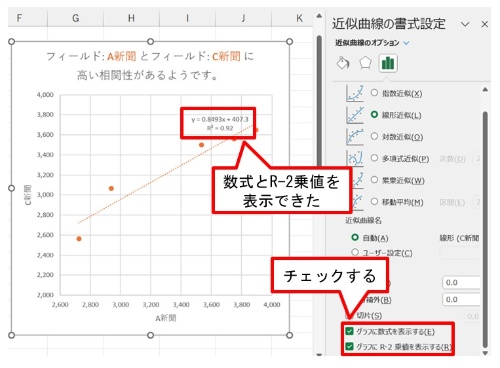Viewport: 500px width, 368px height.
Task: Open the Fill & Line paint bucket tab
Action: 343,63
